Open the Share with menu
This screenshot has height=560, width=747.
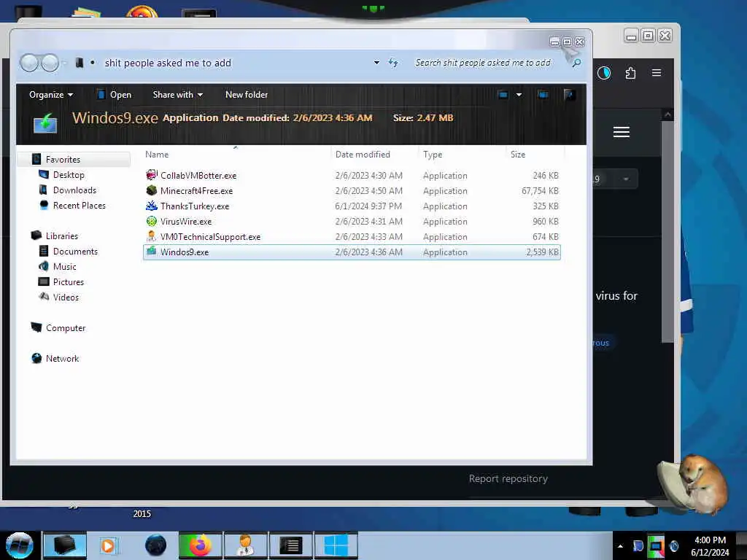[x=178, y=95]
